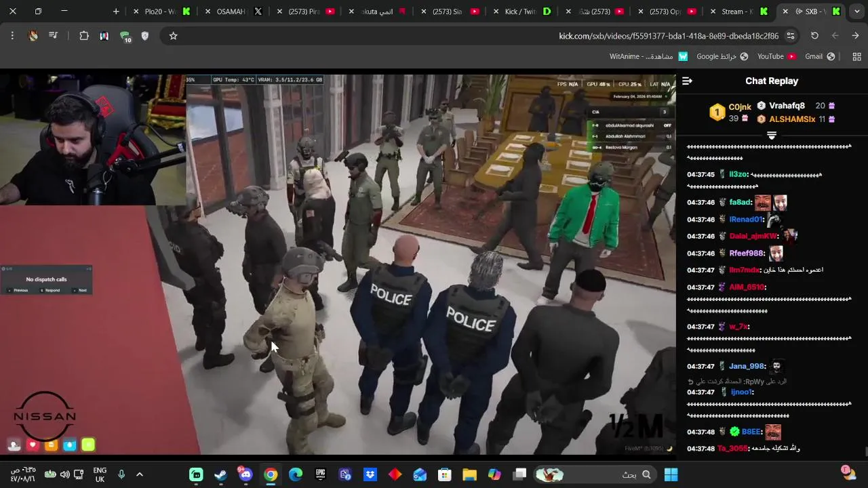Collapse the Chat Replay panel icon
This screenshot has width=868, height=488.
688,81
